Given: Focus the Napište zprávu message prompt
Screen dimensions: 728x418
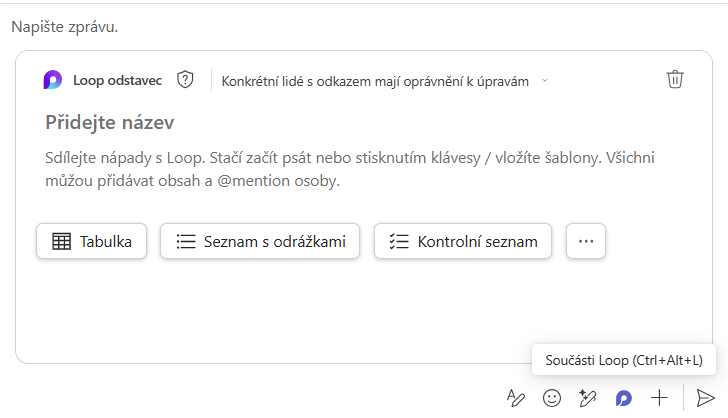Looking at the screenshot, I should point(65,26).
